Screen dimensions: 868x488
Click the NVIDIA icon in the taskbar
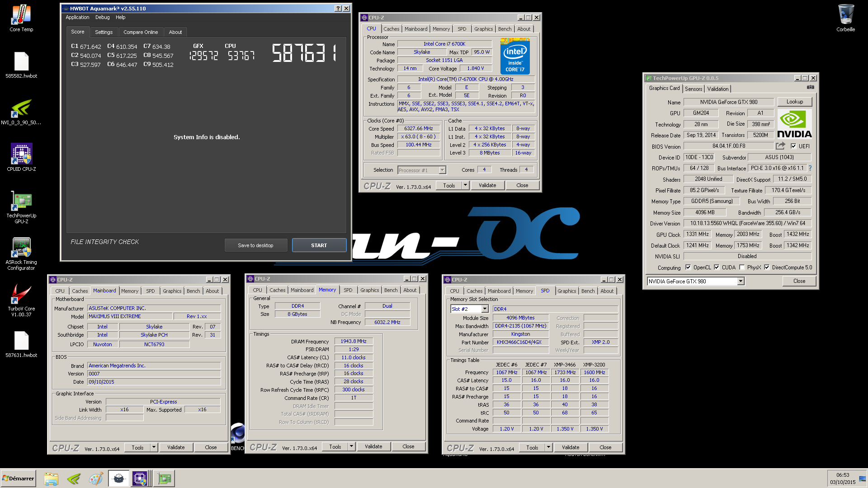74,479
